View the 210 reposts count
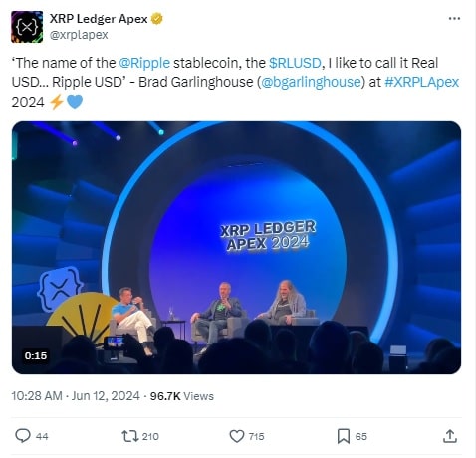Viewport: 476px width, 458px height. (150, 436)
